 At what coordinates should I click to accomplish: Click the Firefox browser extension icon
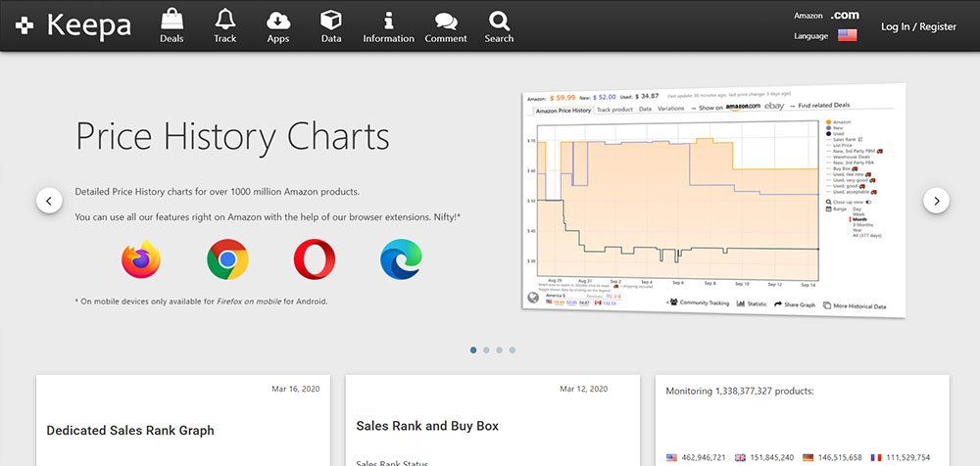coord(141,259)
